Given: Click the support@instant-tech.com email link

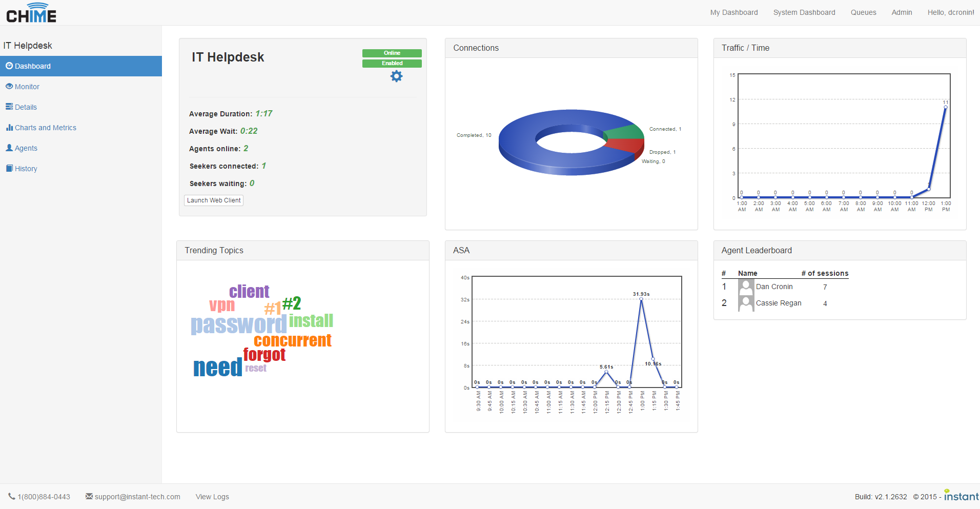Looking at the screenshot, I should click(137, 497).
